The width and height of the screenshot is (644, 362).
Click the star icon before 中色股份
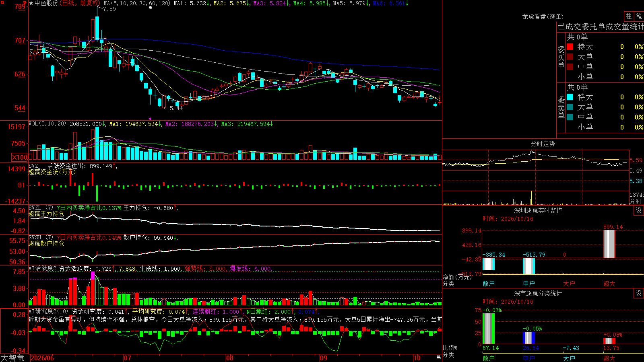coord(31,3)
